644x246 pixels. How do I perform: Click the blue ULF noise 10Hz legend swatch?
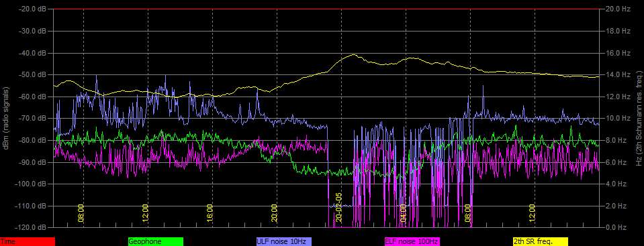pyautogui.click(x=284, y=242)
